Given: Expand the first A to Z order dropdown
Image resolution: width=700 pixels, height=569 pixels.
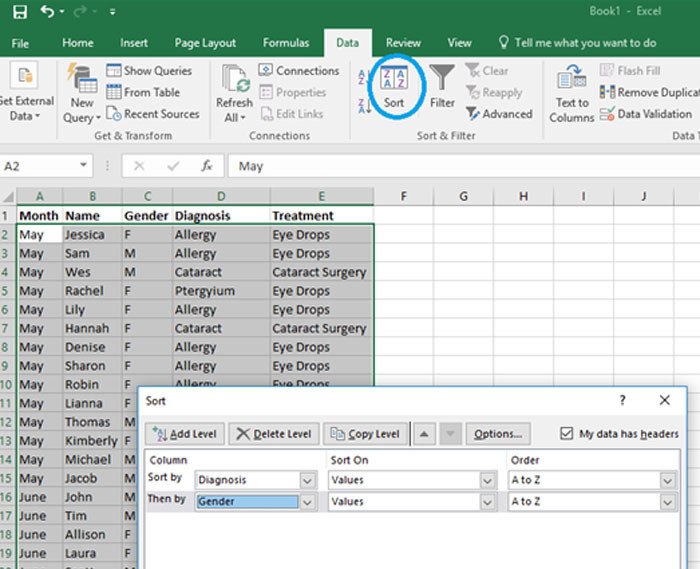Looking at the screenshot, I should 667,480.
